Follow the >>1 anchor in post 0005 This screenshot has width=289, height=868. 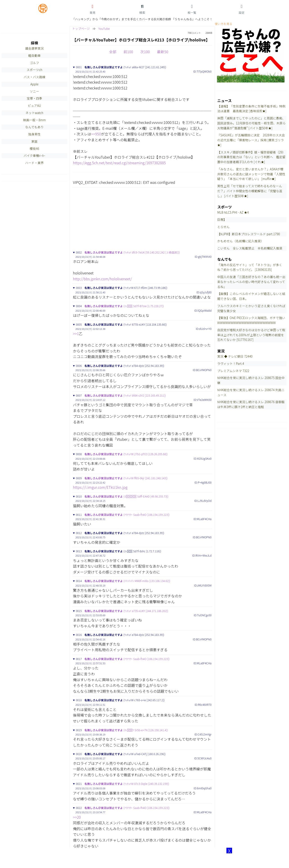click(76, 333)
